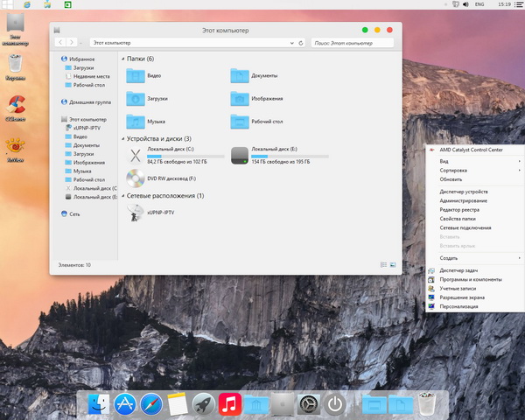The image size is (525, 420).
Task: Open the Документы folder icon
Action: pos(240,76)
